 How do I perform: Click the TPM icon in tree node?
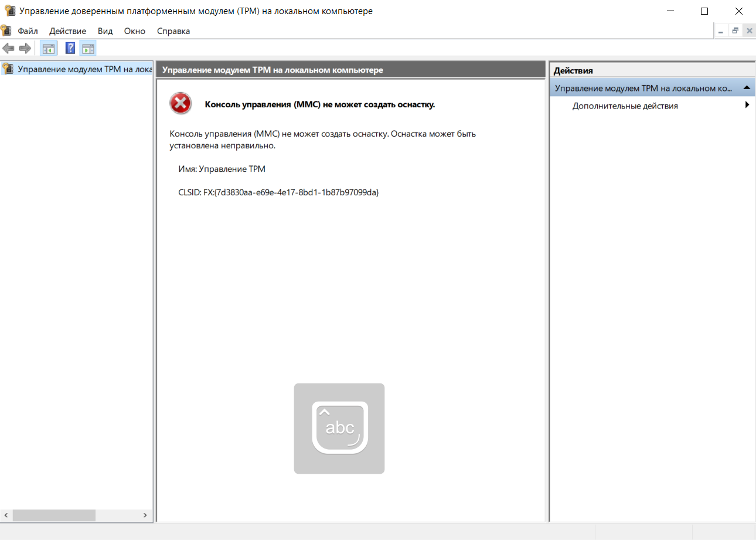pos(8,69)
